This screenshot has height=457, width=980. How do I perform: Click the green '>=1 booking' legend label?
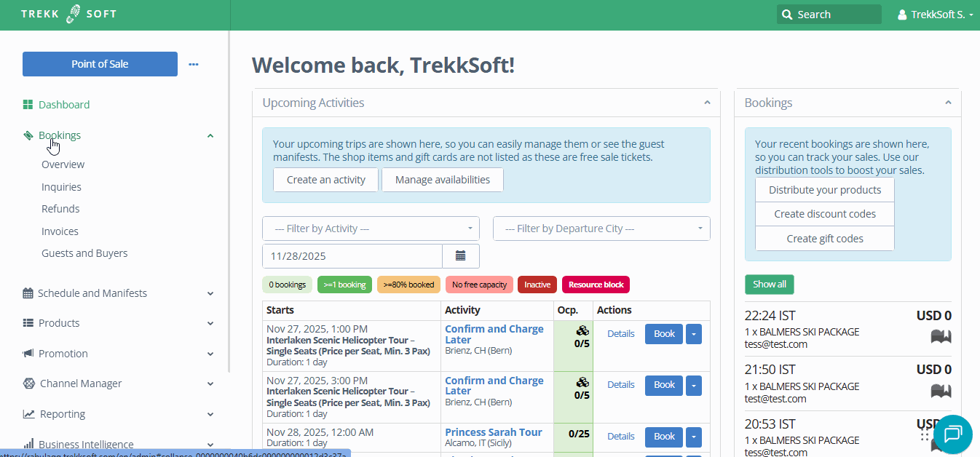(345, 285)
